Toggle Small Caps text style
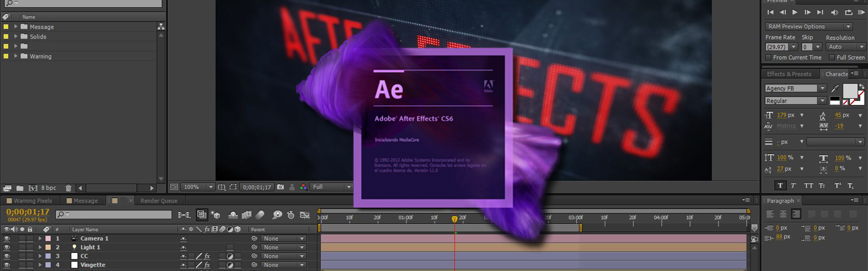 pyautogui.click(x=822, y=186)
